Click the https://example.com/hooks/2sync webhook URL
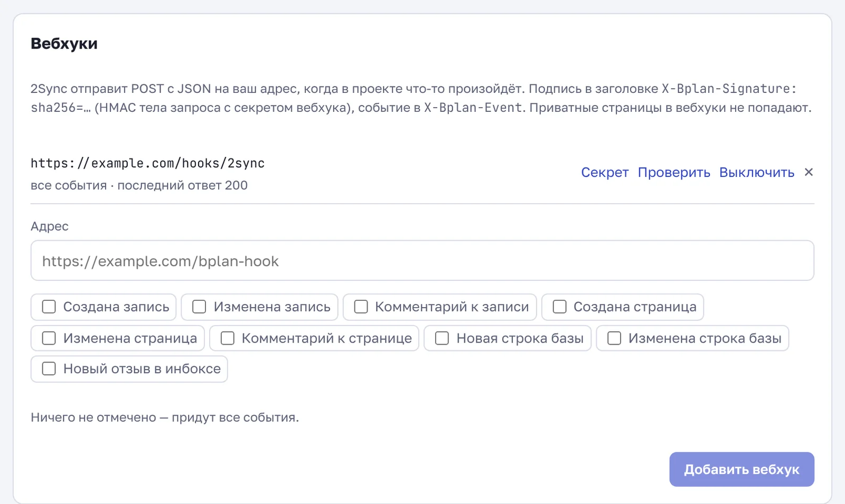845x504 pixels. [147, 163]
